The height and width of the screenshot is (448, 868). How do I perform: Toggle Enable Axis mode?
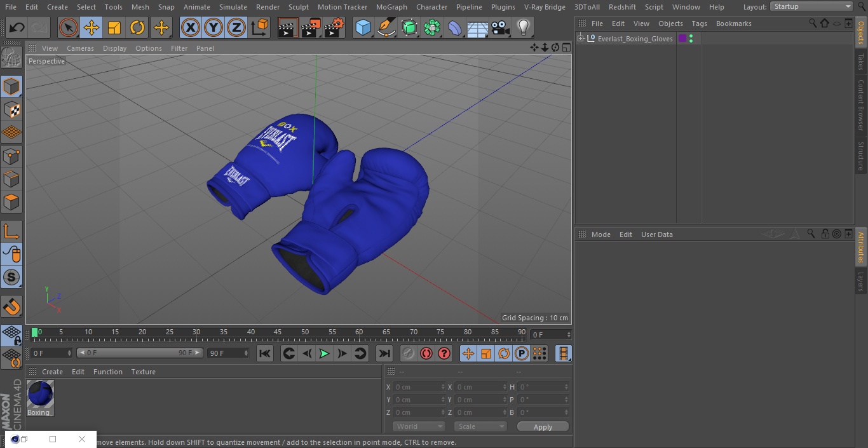(x=11, y=231)
